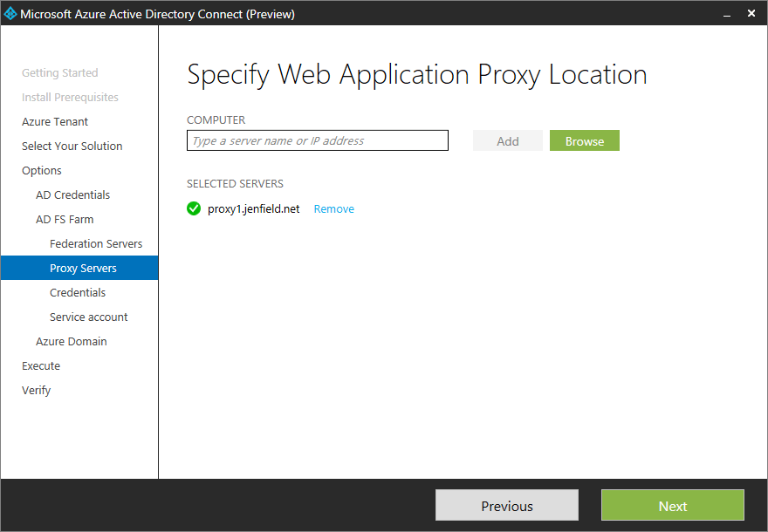Screen dimensions: 768x532
Task: Open the Credentials step under AD FS Farm
Action: click(78, 293)
